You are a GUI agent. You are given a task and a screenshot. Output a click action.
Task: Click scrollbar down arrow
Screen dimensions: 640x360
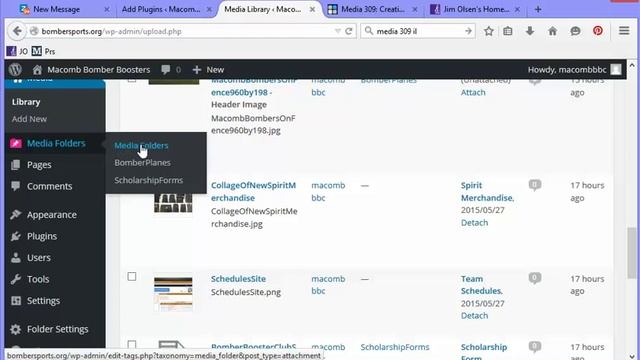pyautogui.click(x=632, y=355)
